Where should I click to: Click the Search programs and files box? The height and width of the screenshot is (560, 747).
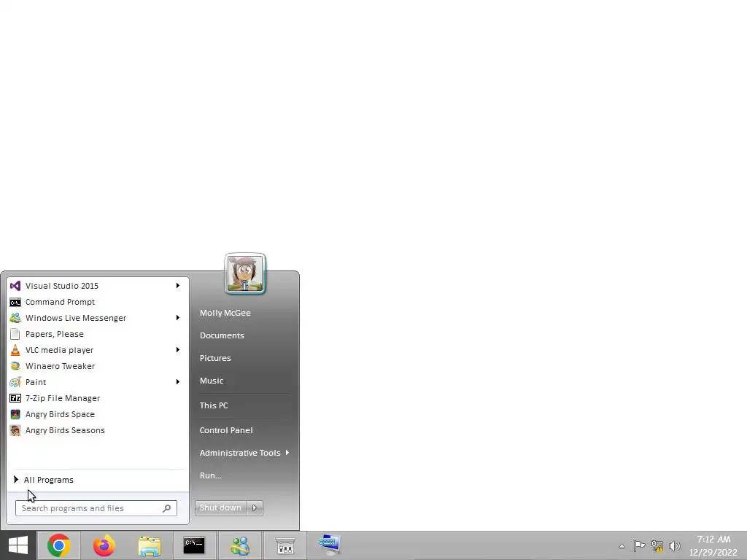pos(96,508)
